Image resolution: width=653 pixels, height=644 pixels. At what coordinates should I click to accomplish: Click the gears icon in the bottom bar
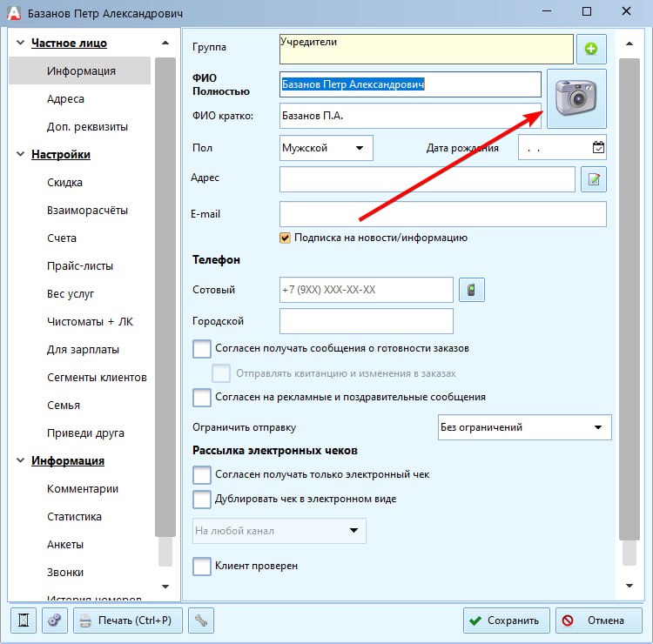click(x=53, y=621)
